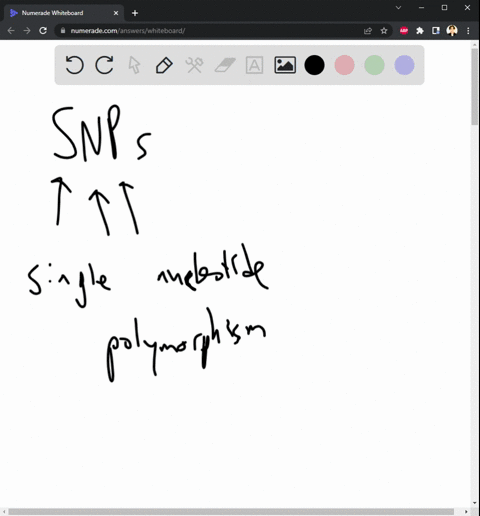
Task: Click the scroll right arrow
Action: [x=466, y=512]
